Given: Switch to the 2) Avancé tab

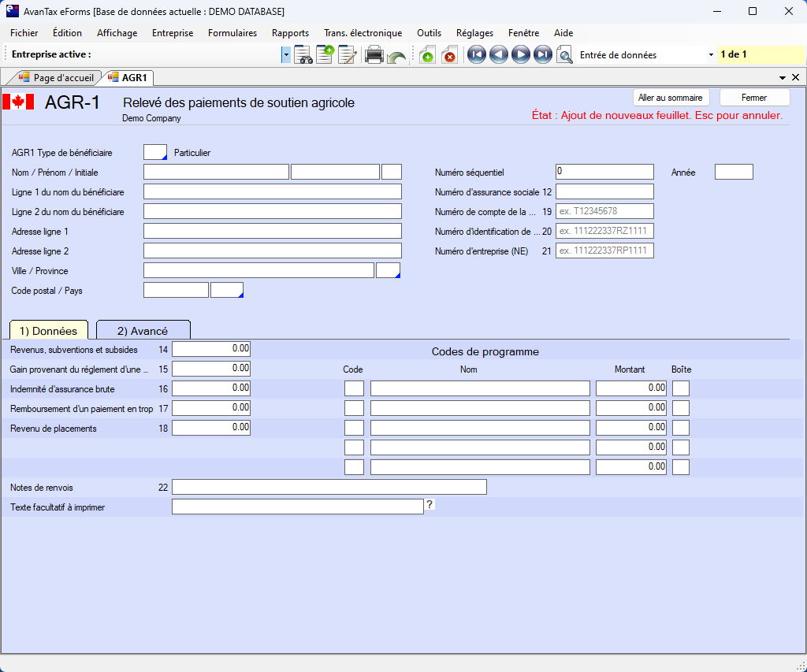Looking at the screenshot, I should click(143, 331).
